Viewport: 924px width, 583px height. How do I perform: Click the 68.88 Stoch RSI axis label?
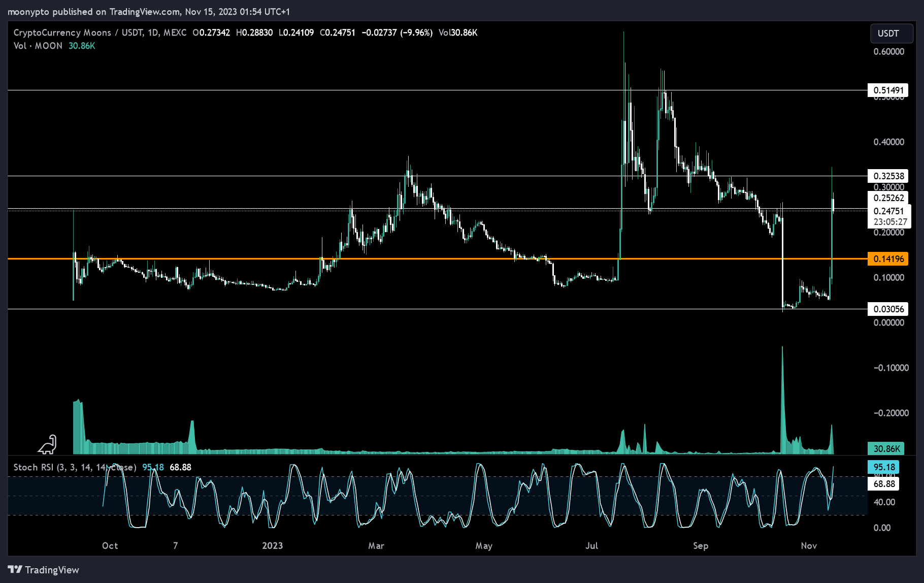883,484
